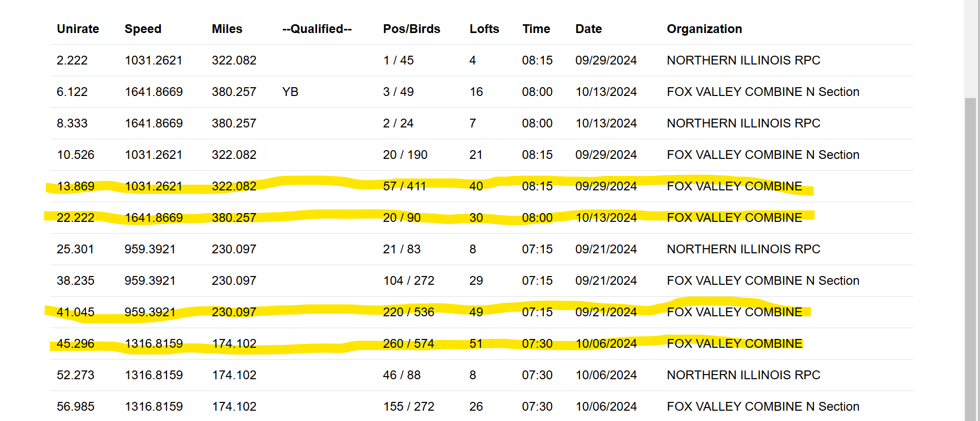Image resolution: width=980 pixels, height=421 pixels.
Task: Select the 2.222 unirate value
Action: (72, 60)
